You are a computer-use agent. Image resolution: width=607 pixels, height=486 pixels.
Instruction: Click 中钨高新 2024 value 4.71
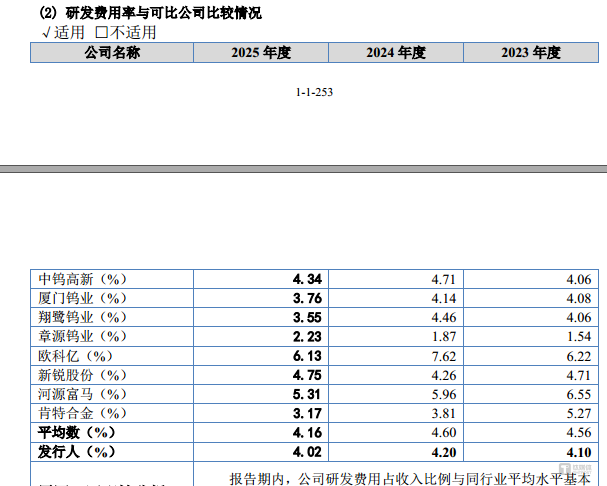coord(444,279)
